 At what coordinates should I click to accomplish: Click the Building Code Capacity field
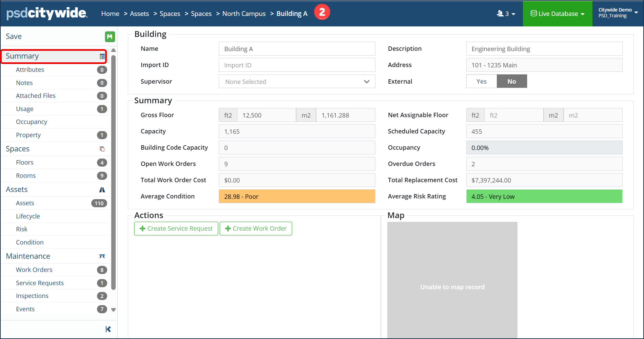click(x=297, y=148)
